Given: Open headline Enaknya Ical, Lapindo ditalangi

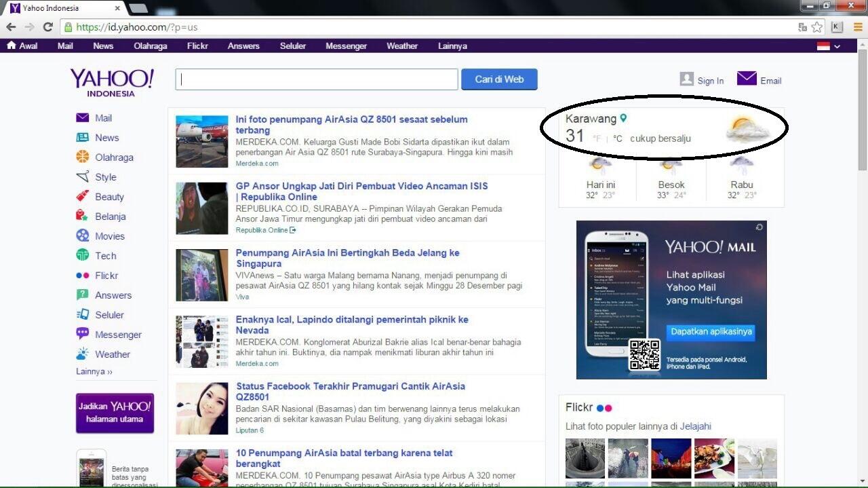Looking at the screenshot, I should [352, 325].
